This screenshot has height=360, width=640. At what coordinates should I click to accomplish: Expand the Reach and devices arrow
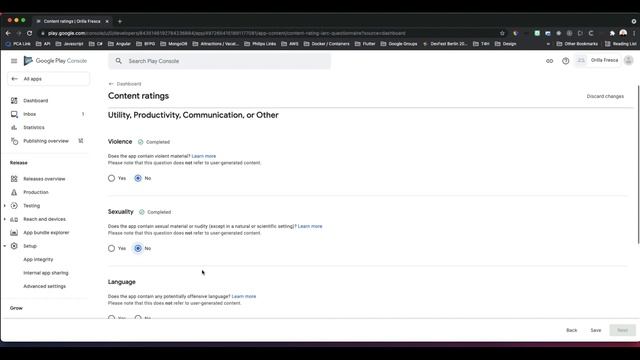coord(4,219)
